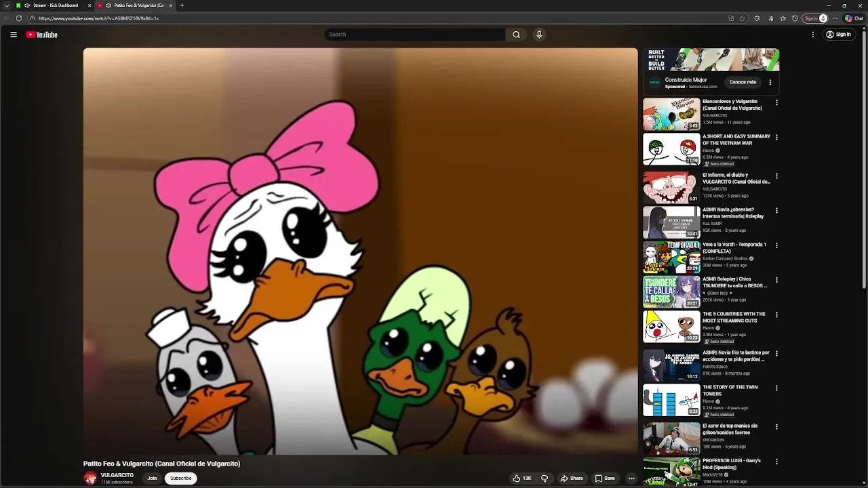Image resolution: width=868 pixels, height=488 pixels.
Task: Open options for TSUNDERE te calla video
Action: 776,280
